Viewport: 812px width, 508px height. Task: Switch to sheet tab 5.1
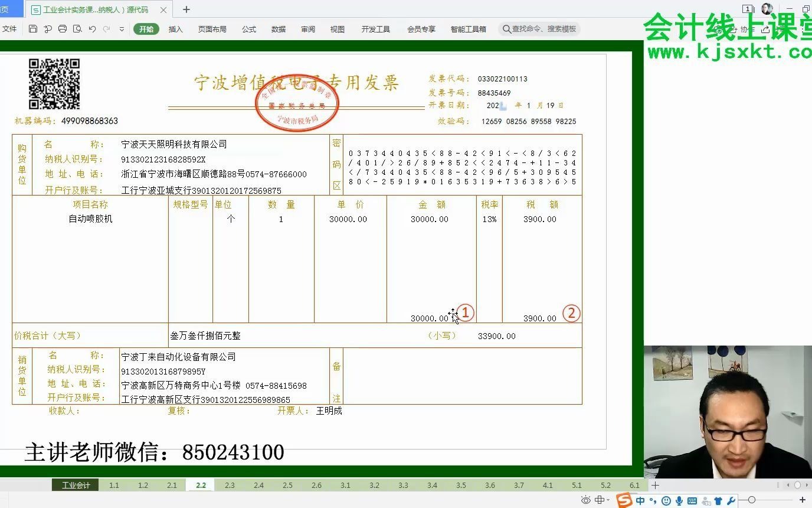577,485
